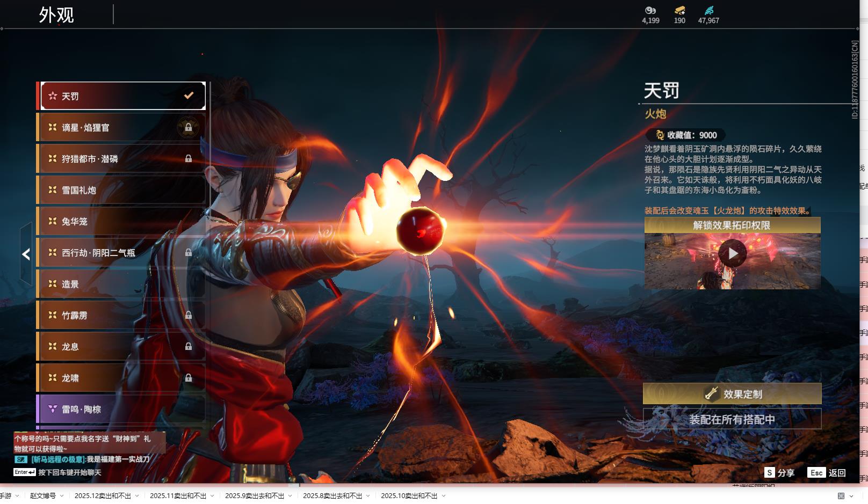Click the purple rarity icon beside 雷鸣·陶棕
This screenshot has height=504, width=868.
pos(53,409)
